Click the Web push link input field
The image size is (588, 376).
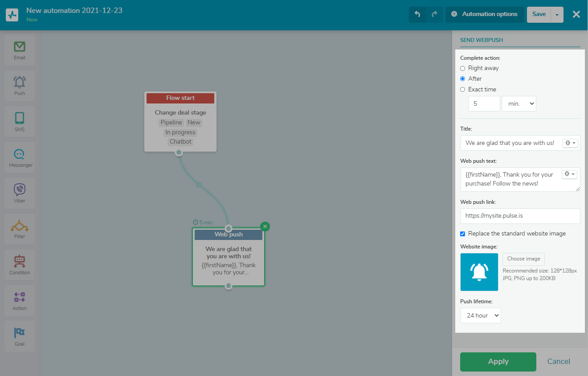click(520, 216)
